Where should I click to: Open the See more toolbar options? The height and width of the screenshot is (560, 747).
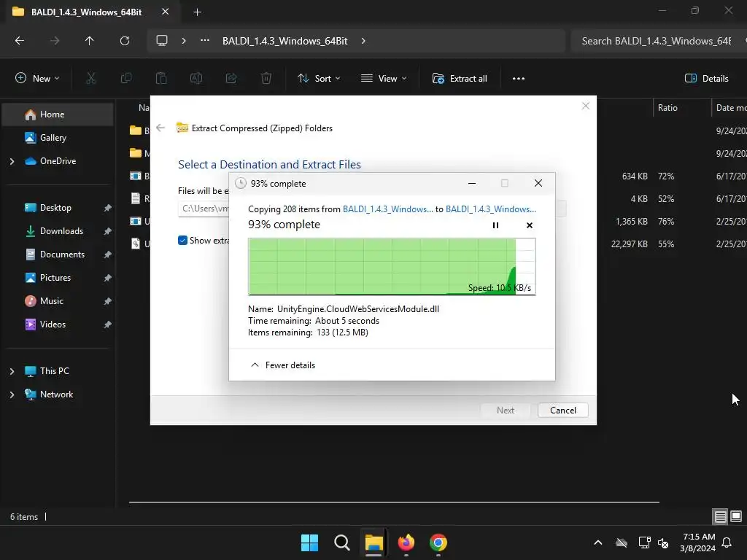(x=519, y=79)
